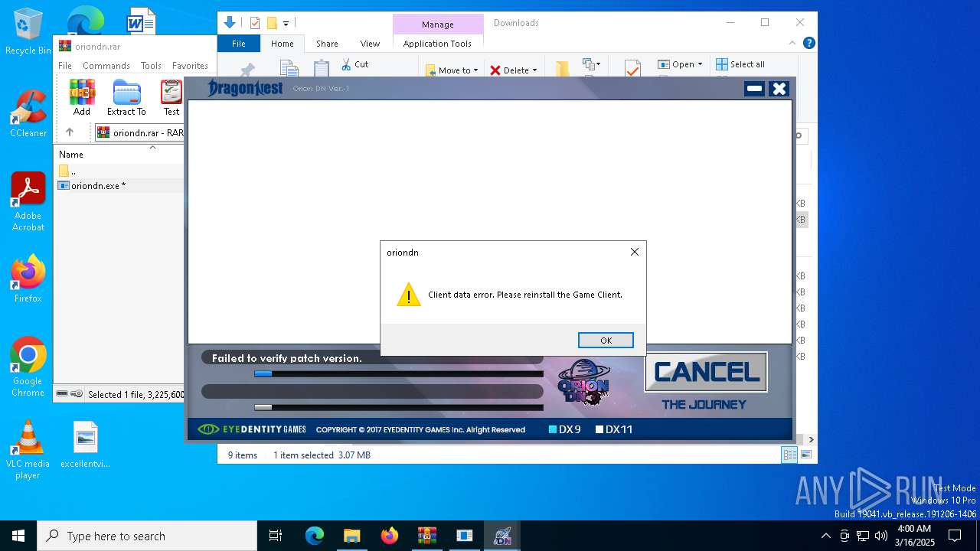Image resolution: width=980 pixels, height=551 pixels.
Task: Show hidden tray icons chevron
Action: click(x=825, y=536)
